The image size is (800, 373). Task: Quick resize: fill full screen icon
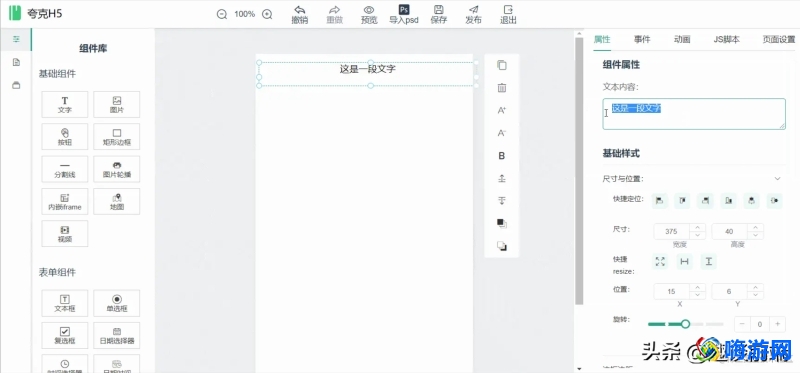pos(660,261)
